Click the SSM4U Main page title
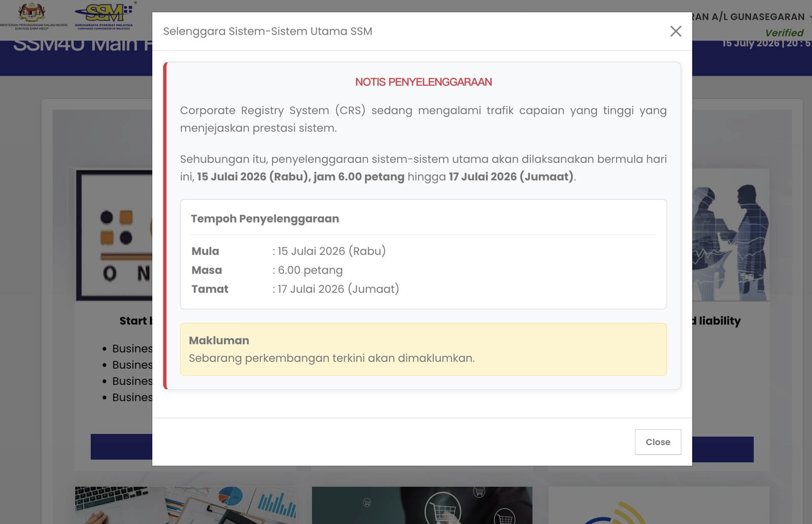 82,44
